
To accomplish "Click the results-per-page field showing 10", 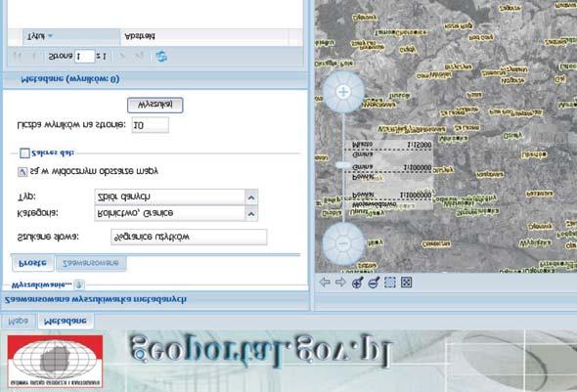I will (x=151, y=125).
